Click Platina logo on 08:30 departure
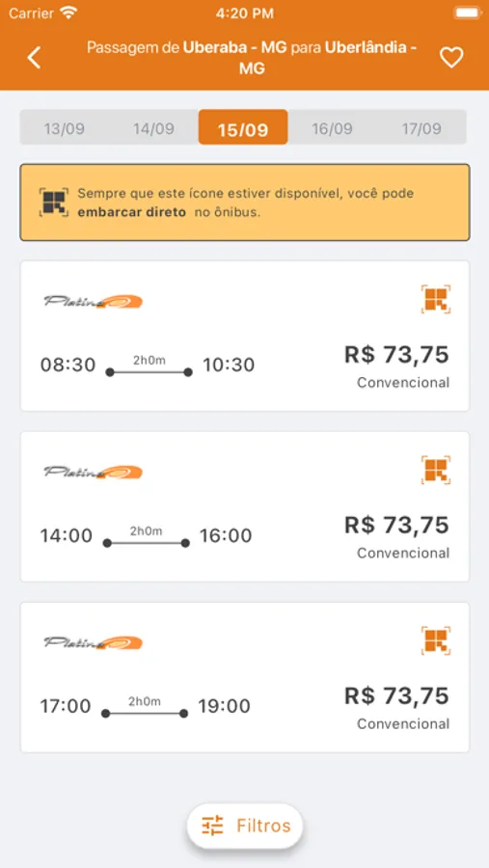The image size is (489, 868). (x=93, y=301)
